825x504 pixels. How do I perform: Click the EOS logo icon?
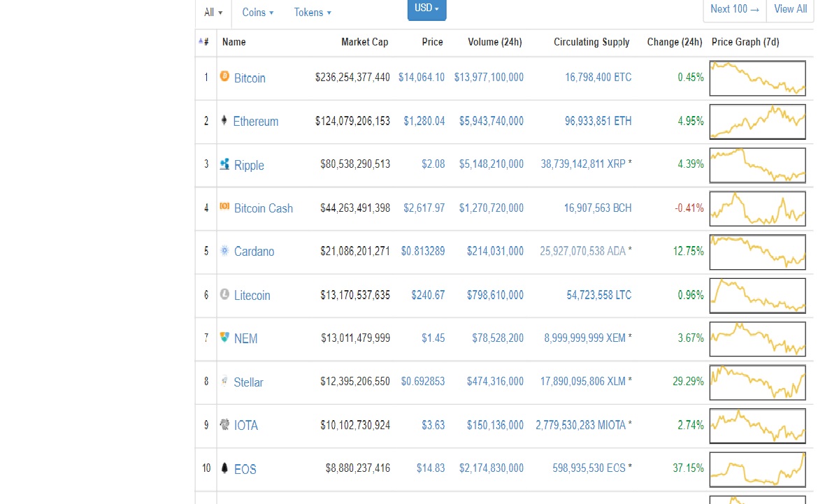click(x=224, y=468)
